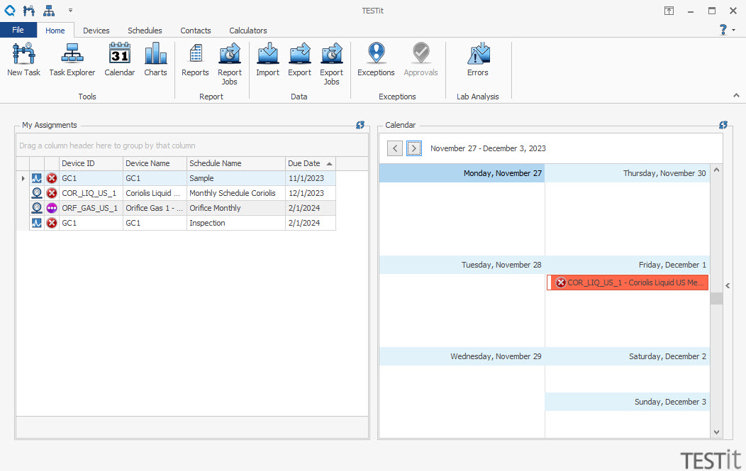Click device type icon in GC1 Sample row

[37, 178]
